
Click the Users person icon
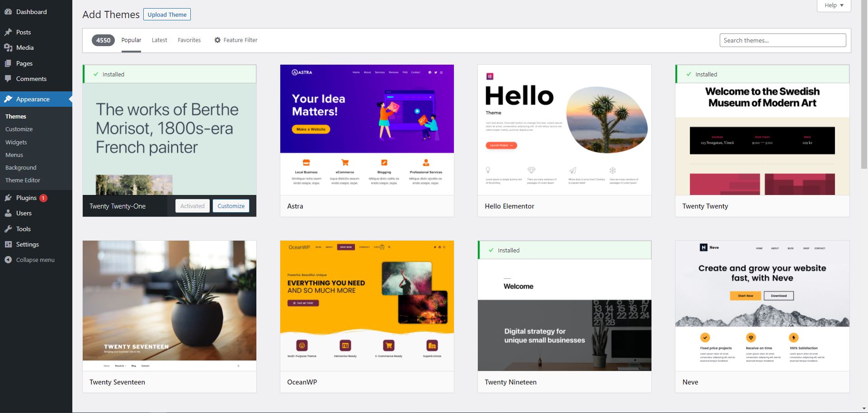click(8, 213)
